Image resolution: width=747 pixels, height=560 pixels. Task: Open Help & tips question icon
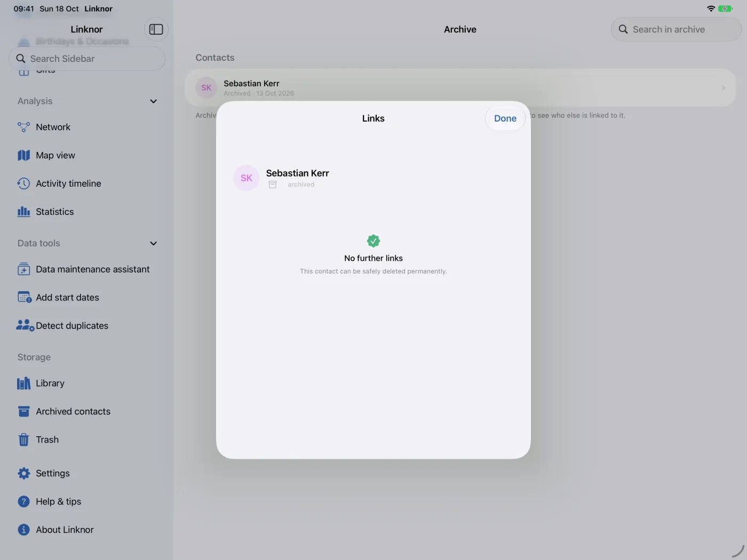point(23,502)
